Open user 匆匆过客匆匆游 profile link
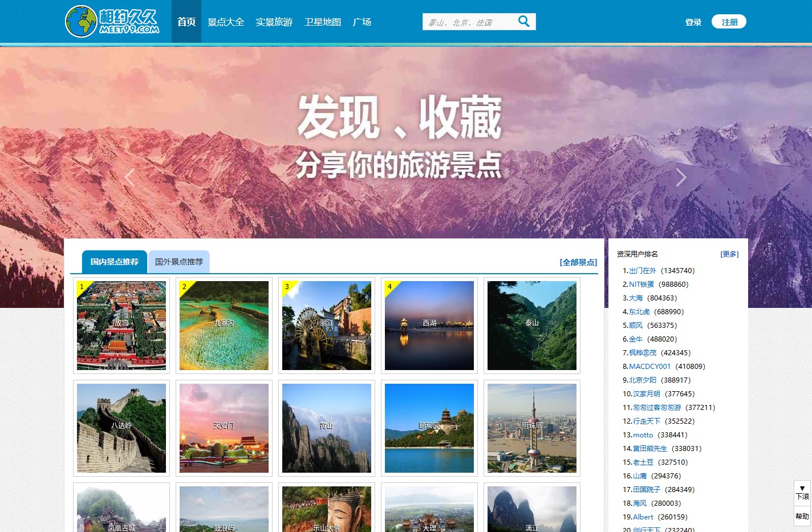Viewport: 812px width, 532px height. click(x=657, y=408)
